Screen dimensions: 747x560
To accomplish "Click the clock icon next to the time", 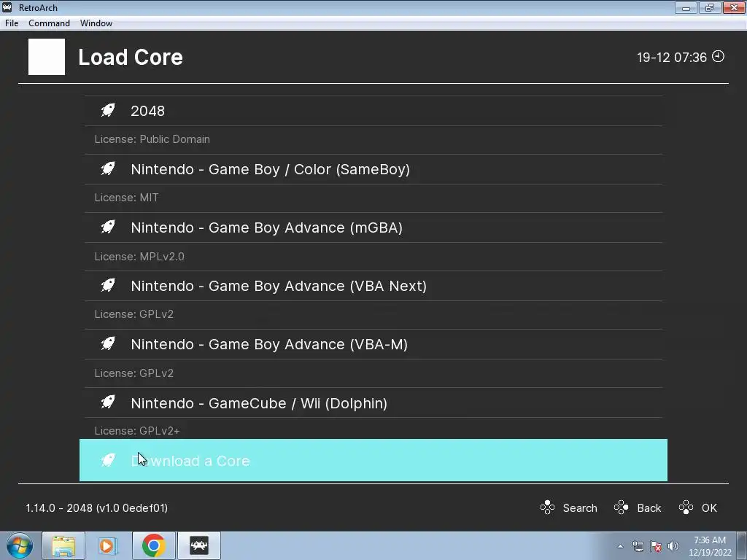I will tap(718, 56).
